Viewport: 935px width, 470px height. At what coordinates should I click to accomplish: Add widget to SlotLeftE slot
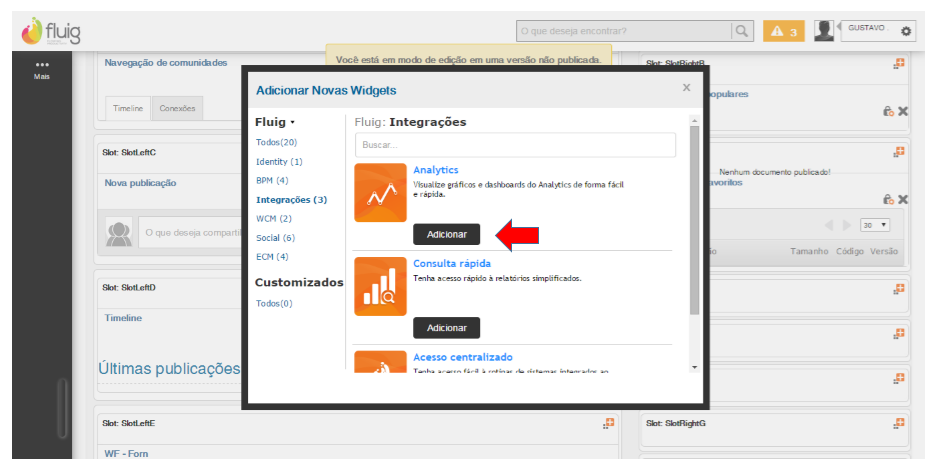click(608, 423)
